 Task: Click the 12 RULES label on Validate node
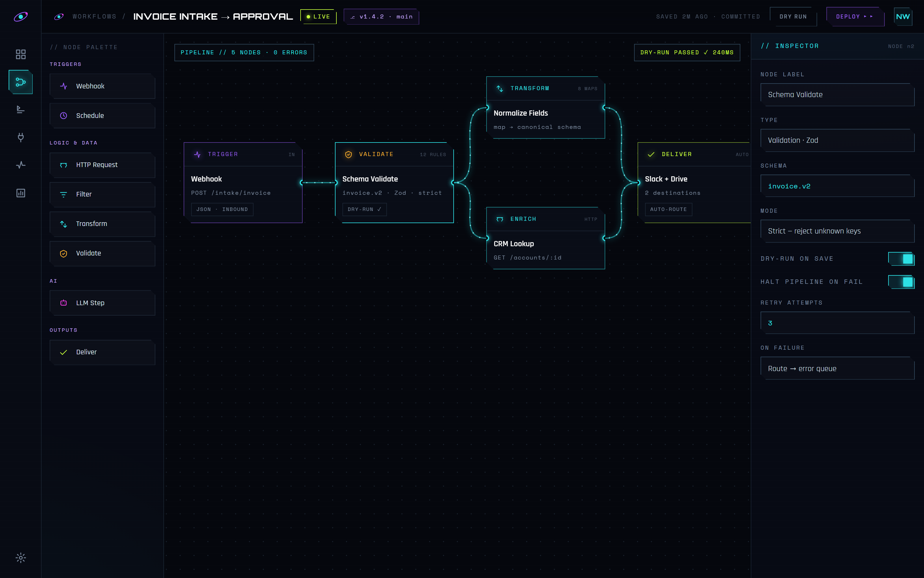433,154
